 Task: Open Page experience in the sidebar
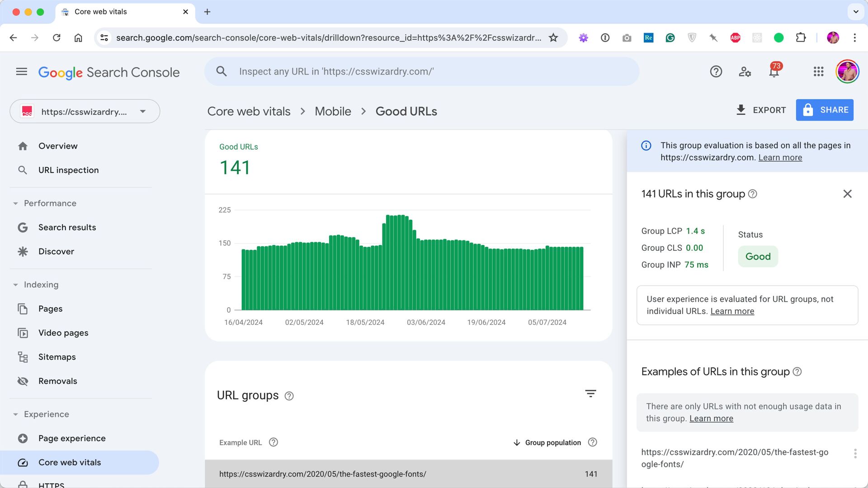tap(72, 438)
